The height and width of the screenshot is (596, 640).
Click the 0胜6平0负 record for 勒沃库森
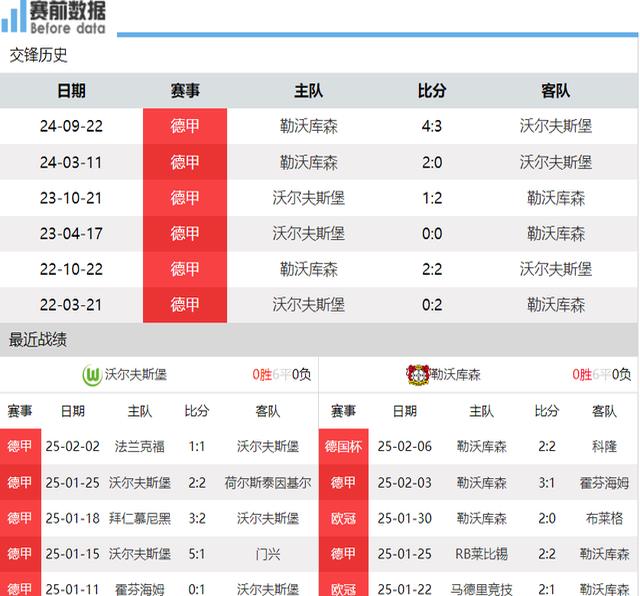point(602,374)
